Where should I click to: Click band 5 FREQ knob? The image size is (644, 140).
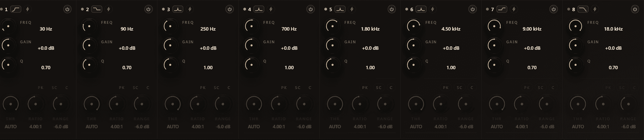pyautogui.click(x=332, y=26)
